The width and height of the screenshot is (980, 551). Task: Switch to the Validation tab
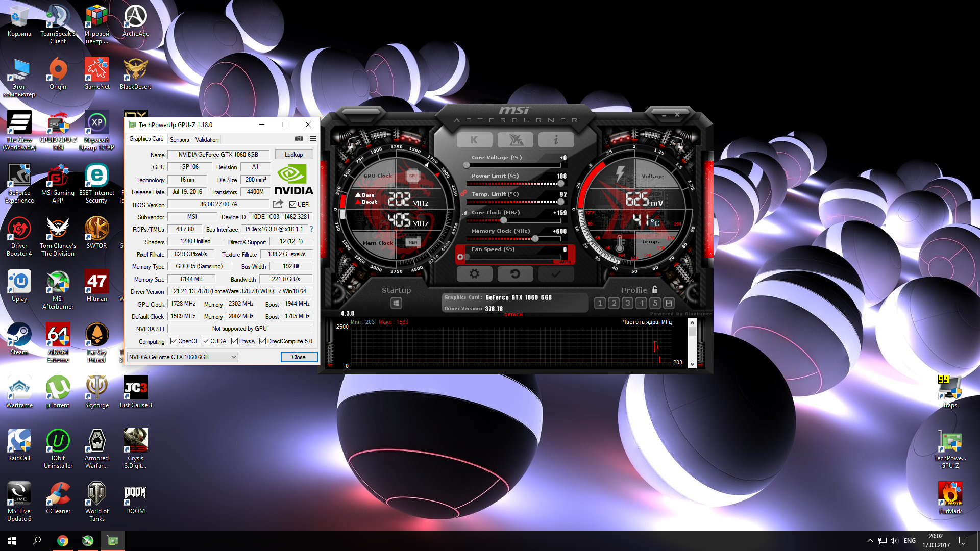[x=207, y=139]
